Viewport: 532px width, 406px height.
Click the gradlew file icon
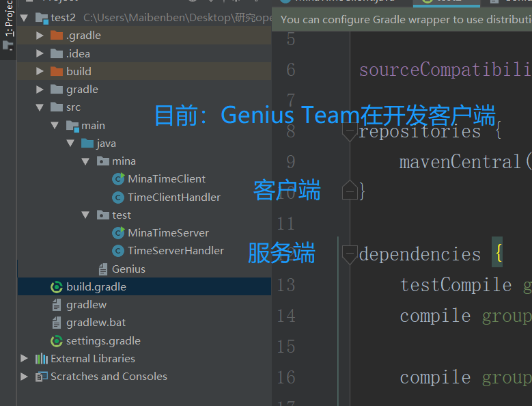pyautogui.click(x=57, y=305)
